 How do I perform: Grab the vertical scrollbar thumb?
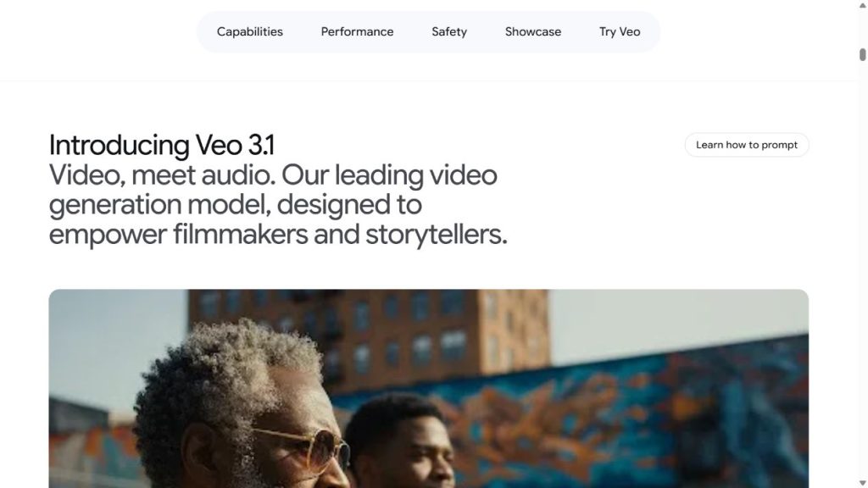[x=862, y=55]
